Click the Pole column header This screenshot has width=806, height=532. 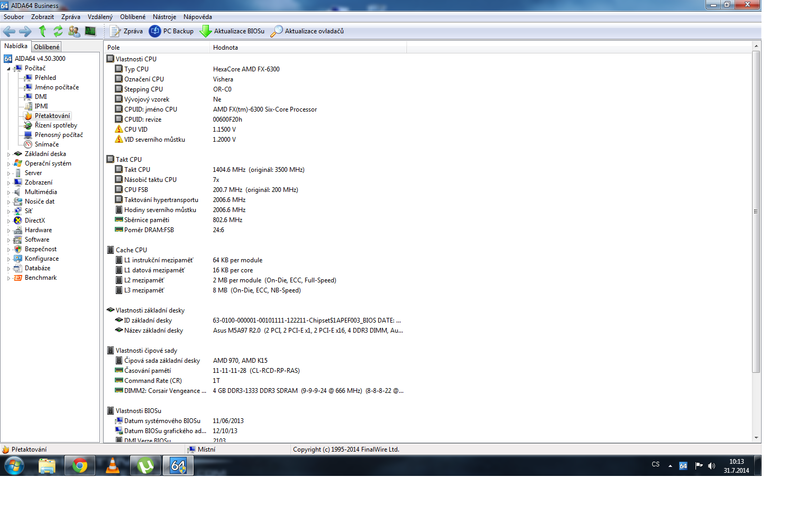(x=157, y=48)
